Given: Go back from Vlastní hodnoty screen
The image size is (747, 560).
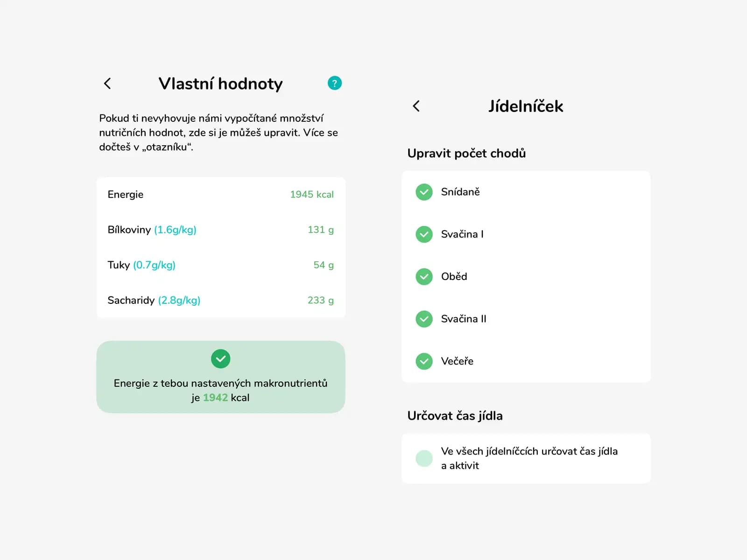Looking at the screenshot, I should coord(107,84).
